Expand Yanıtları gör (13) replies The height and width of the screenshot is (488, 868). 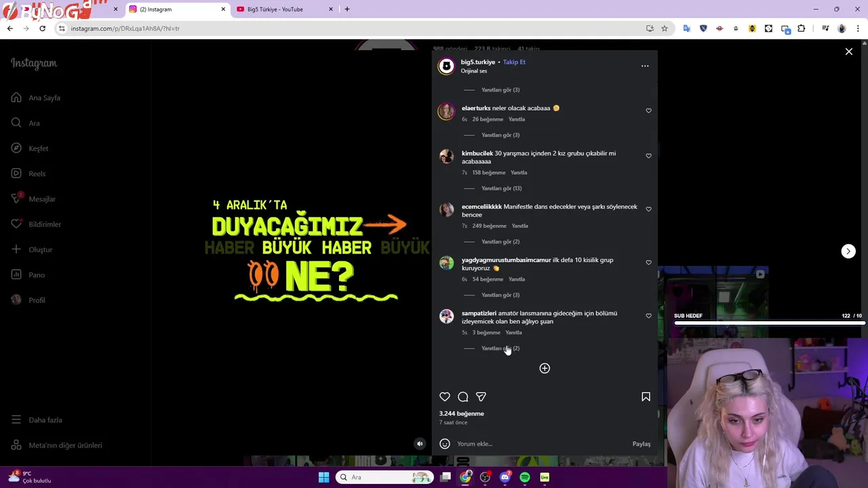coord(501,188)
